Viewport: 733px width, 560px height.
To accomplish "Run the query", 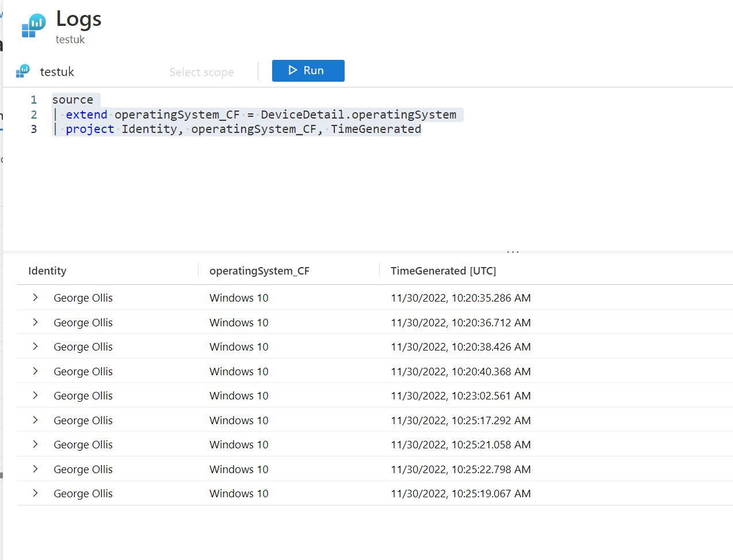I will pos(308,71).
